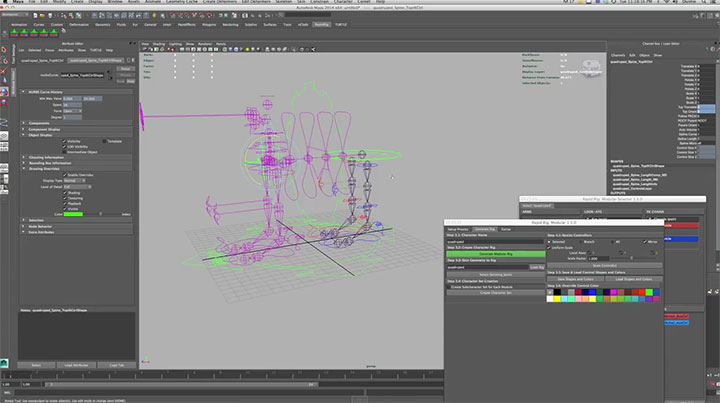Viewport: 720px width, 403px height.
Task: Expand the Component Display section
Action: [23, 129]
